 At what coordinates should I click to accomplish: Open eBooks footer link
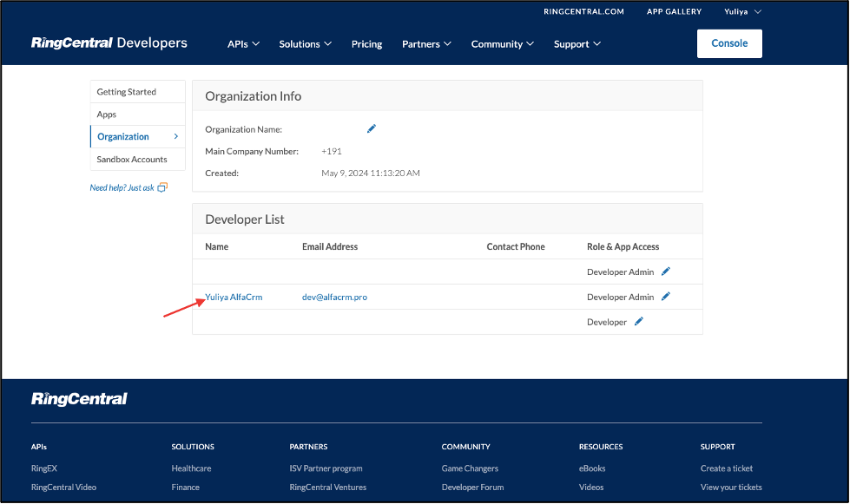point(592,468)
